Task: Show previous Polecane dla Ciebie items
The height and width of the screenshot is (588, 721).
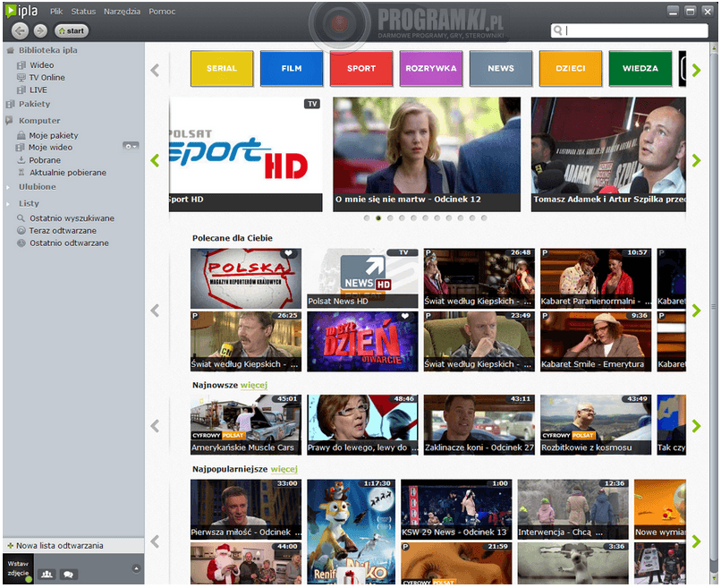Action: click(x=155, y=311)
